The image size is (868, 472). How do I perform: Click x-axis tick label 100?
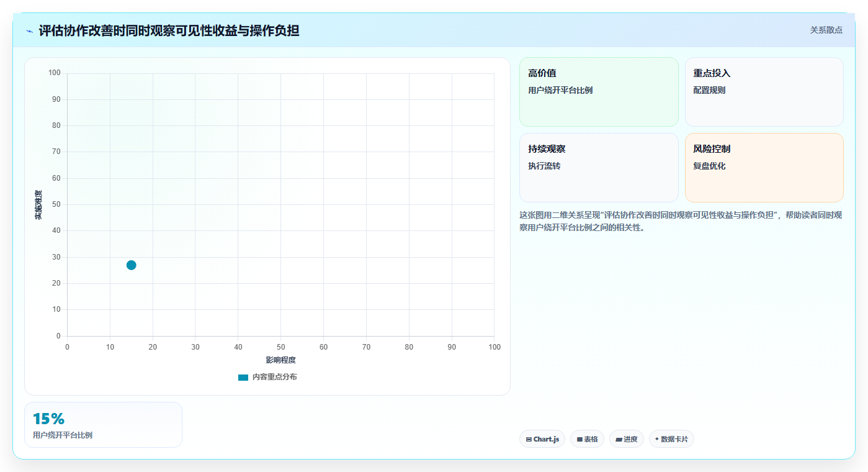pyautogui.click(x=494, y=347)
